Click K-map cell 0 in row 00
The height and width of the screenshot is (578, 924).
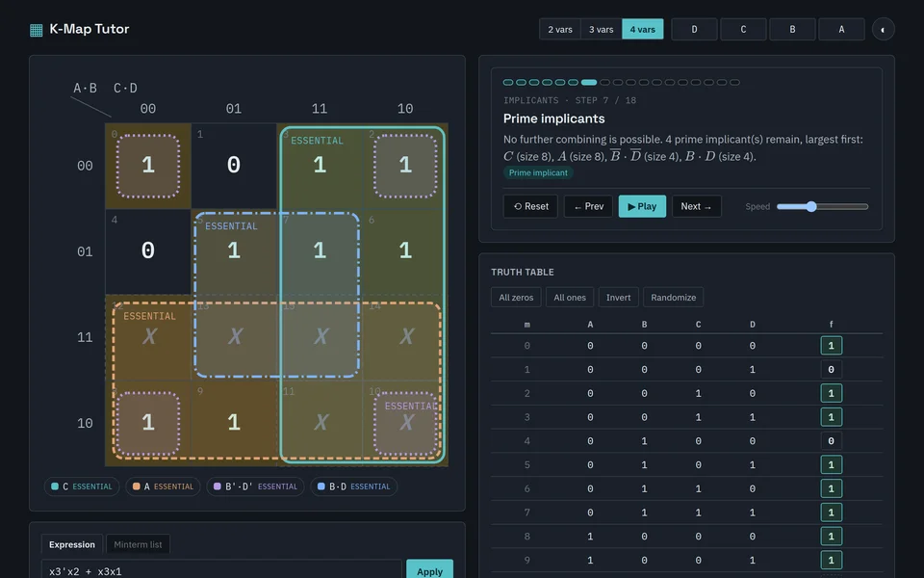148,166
